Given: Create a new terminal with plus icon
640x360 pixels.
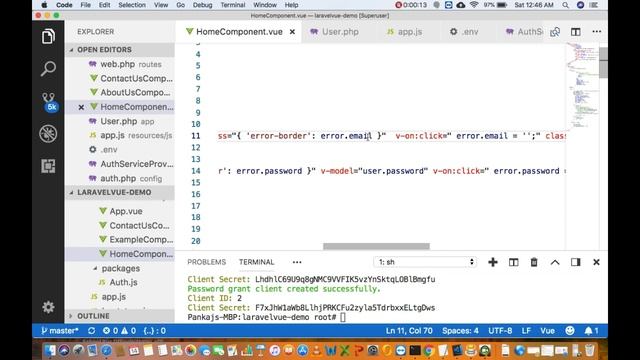Looking at the screenshot, I should (493, 262).
